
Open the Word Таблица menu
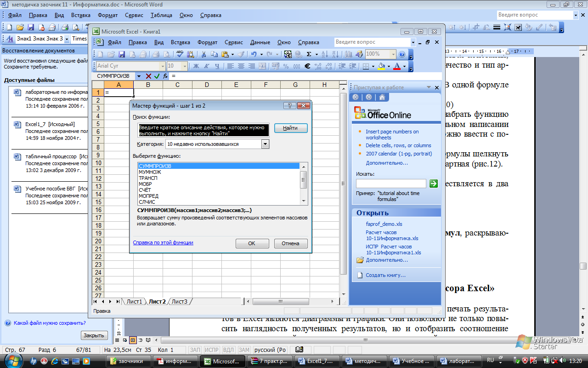point(161,15)
